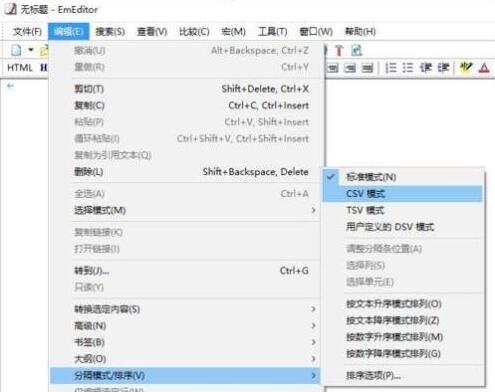495x392 pixels.
Task: Expand the 转换选定内容(S) submenu
Action: click(x=185, y=309)
